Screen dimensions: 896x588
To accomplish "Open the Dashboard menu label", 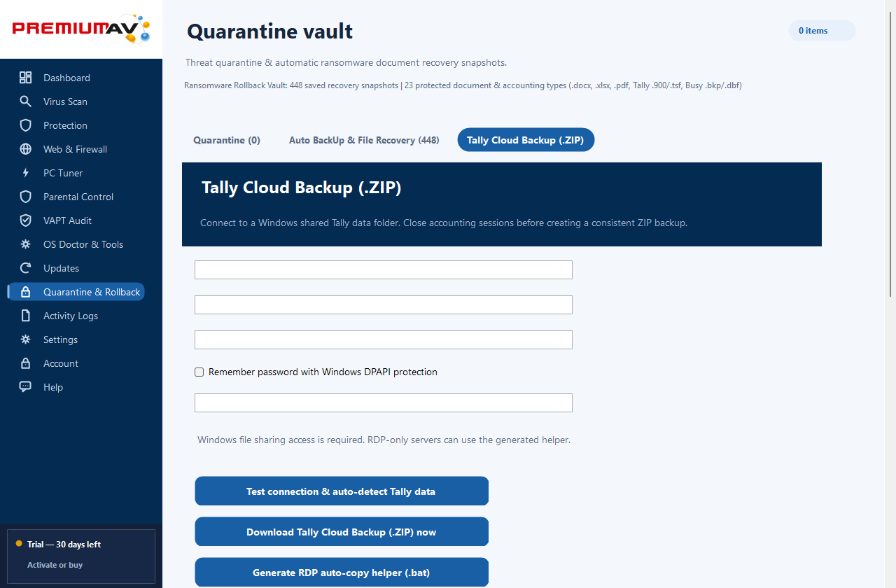I will (x=66, y=78).
